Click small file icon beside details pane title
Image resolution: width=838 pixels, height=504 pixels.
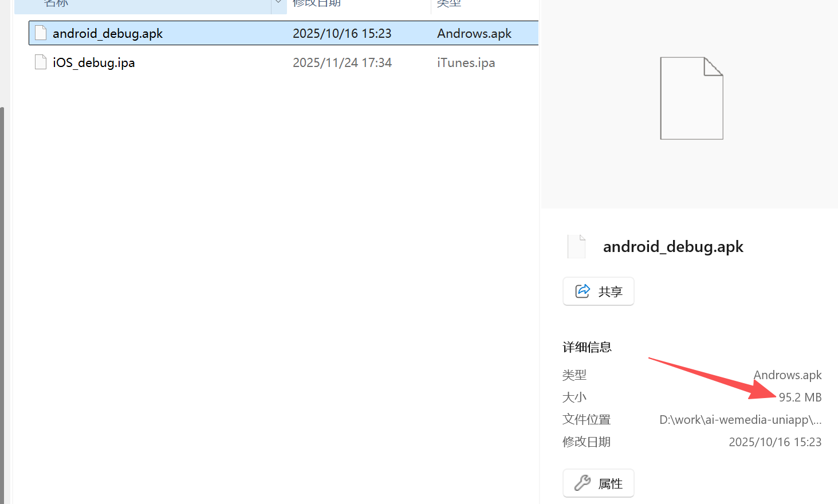[x=577, y=247]
